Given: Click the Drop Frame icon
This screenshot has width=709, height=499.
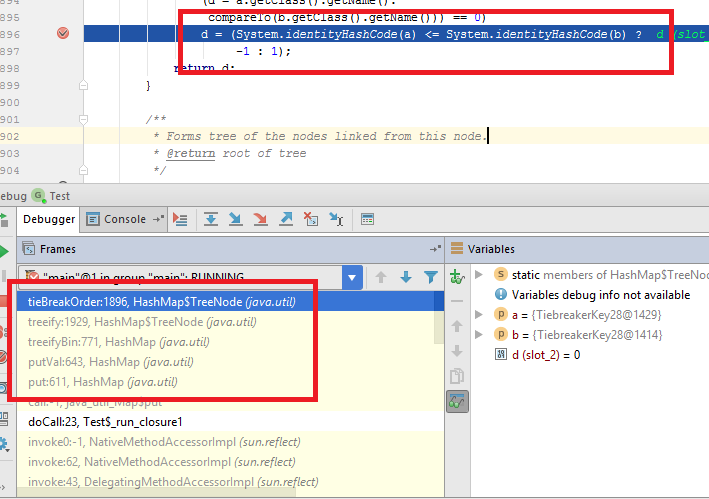Looking at the screenshot, I should point(311,219).
